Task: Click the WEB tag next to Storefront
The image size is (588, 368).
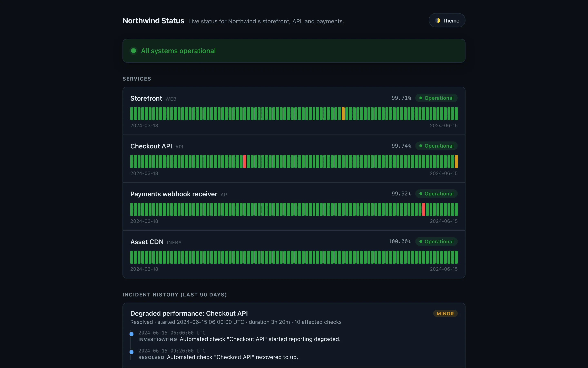Action: pyautogui.click(x=171, y=99)
